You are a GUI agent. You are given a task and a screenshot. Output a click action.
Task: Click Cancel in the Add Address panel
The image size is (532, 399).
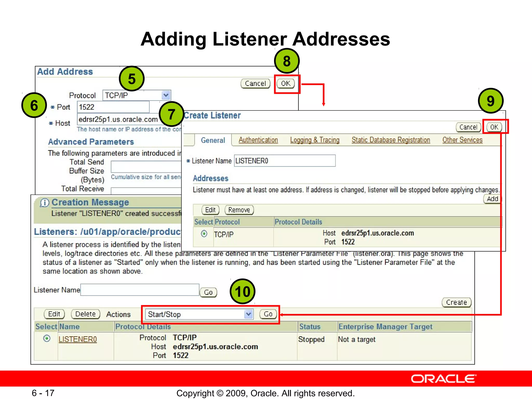pos(255,83)
